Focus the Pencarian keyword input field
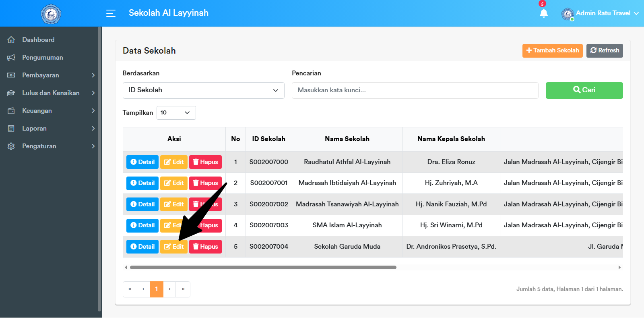This screenshot has width=644, height=318. pyautogui.click(x=415, y=90)
